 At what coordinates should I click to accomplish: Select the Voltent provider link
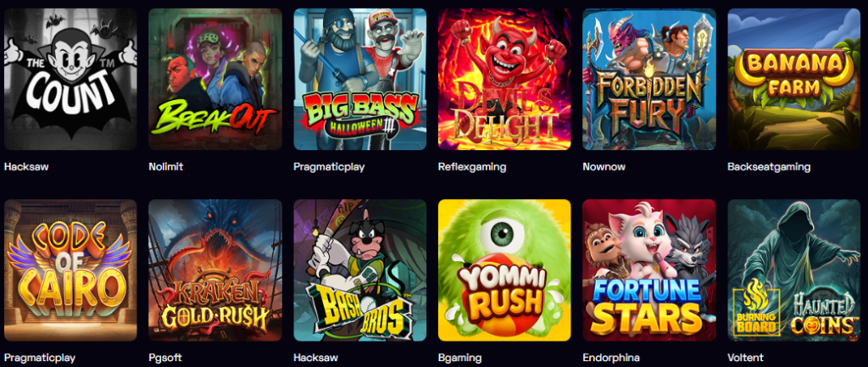coord(745,358)
